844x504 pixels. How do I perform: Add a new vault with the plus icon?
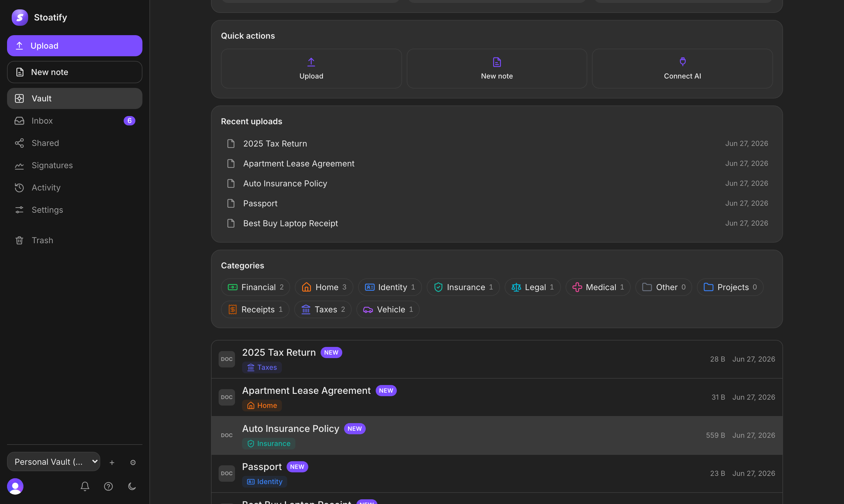point(112,463)
